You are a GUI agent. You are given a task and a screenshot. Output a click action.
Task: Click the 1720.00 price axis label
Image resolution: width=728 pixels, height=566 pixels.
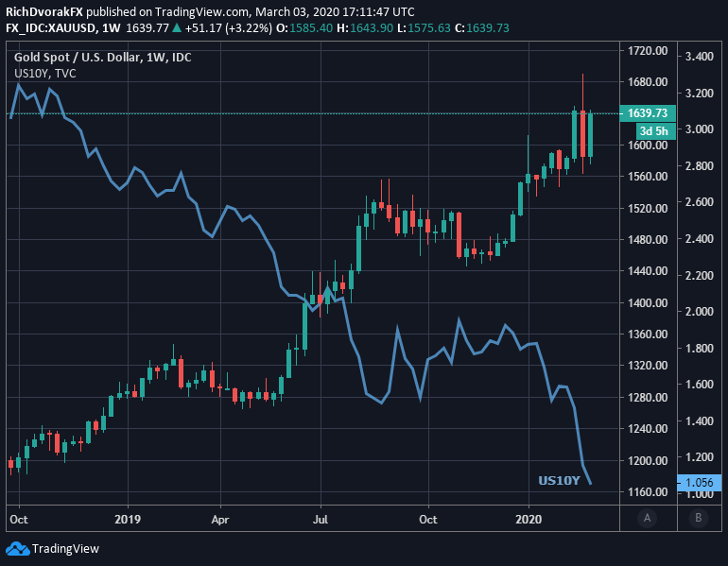tap(648, 51)
